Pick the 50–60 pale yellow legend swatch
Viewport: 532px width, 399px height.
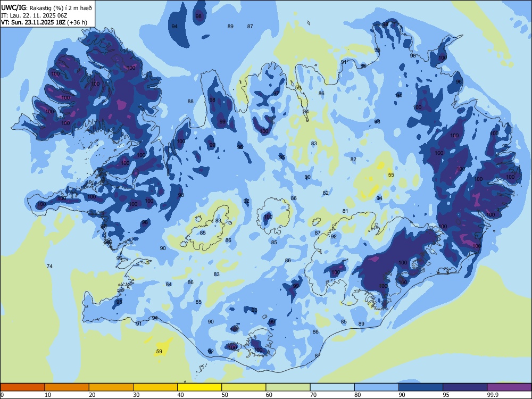[x=244, y=387]
